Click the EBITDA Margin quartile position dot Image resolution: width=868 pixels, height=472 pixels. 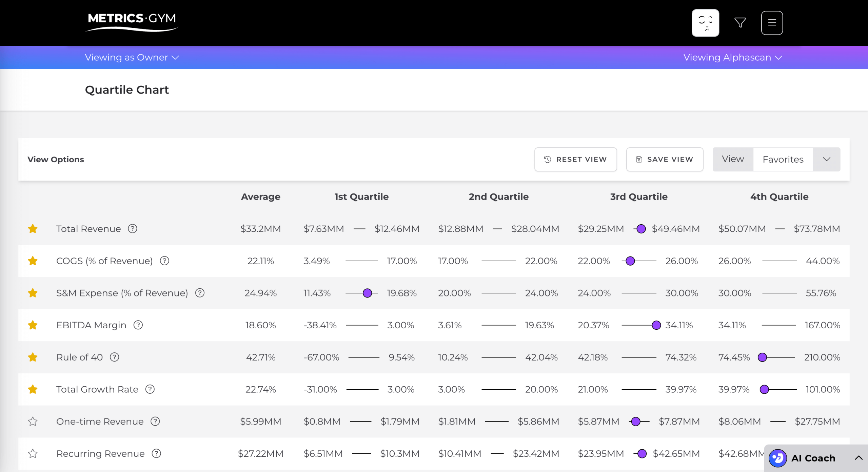click(x=656, y=325)
